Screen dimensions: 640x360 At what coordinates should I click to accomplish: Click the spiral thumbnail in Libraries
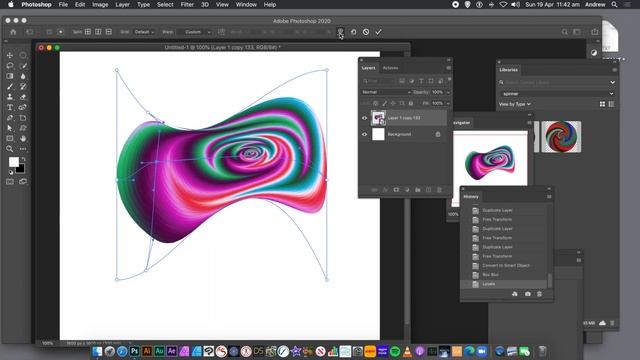[x=561, y=137]
